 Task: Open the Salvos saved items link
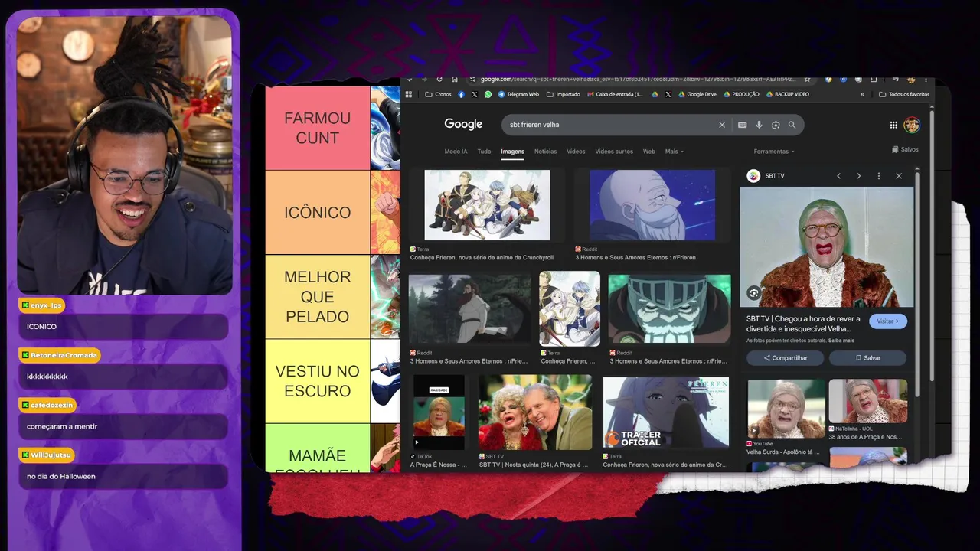click(x=905, y=150)
